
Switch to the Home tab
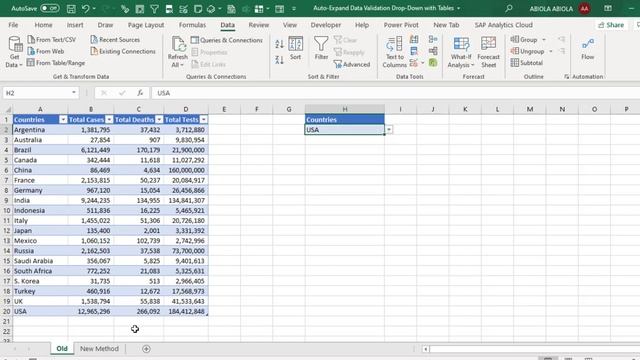[x=43, y=25]
